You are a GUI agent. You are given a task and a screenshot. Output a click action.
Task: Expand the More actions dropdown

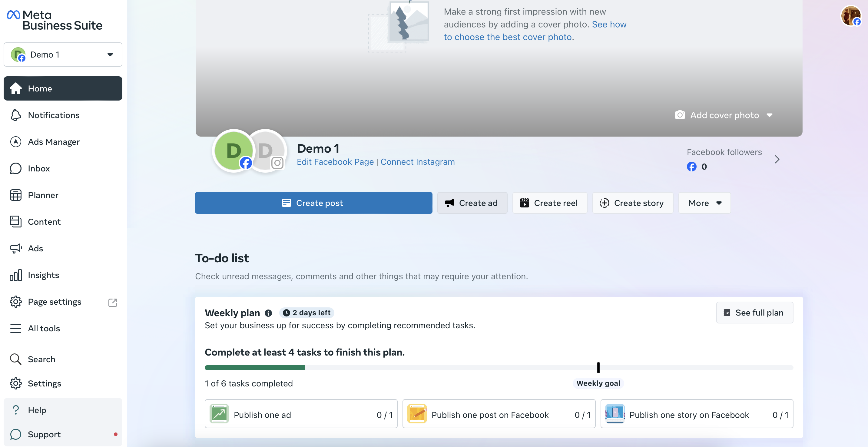click(x=704, y=203)
